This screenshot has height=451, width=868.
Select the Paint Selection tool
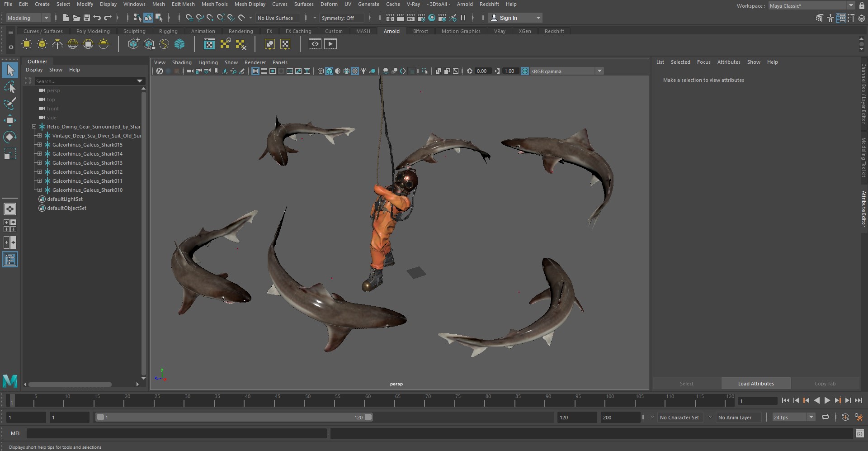coord(10,104)
